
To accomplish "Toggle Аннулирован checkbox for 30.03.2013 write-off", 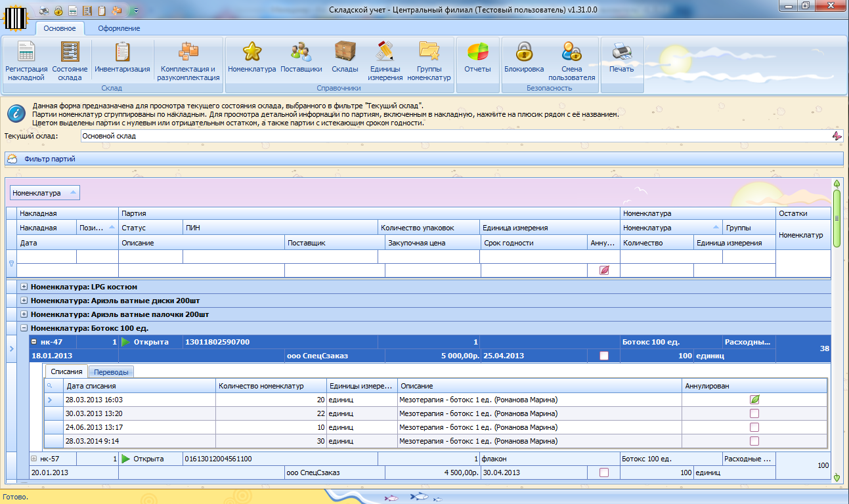I will pyautogui.click(x=754, y=413).
